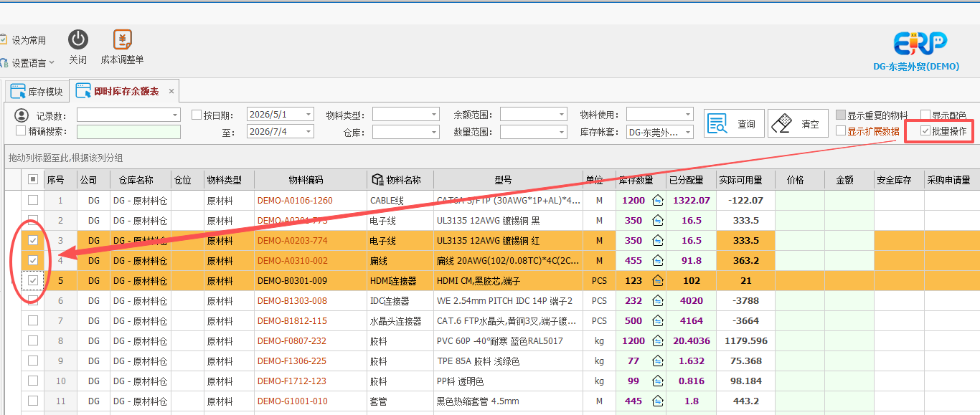Click the 清空 clear button
This screenshot has width=980, height=415.
tap(797, 124)
